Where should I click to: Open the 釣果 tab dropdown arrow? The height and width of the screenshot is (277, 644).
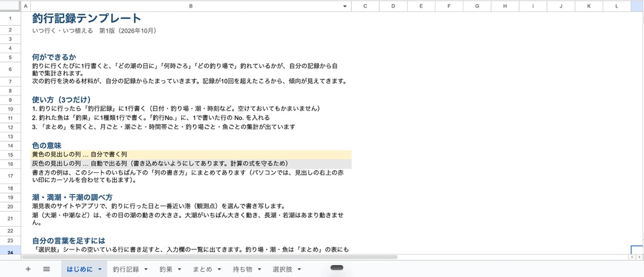179,269
